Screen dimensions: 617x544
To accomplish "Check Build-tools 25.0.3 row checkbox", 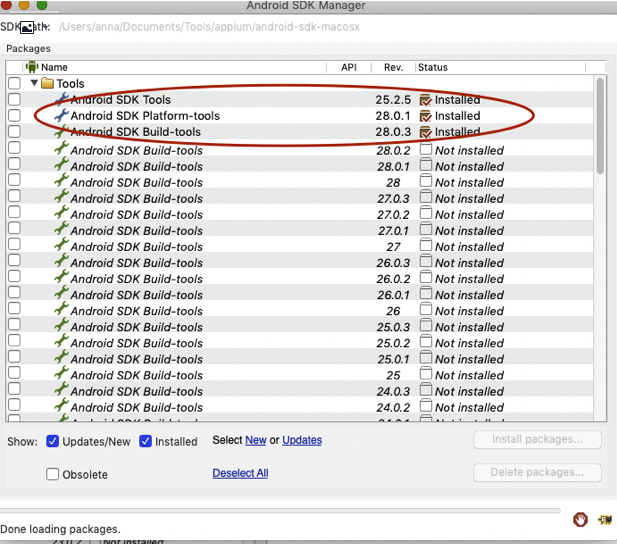I will point(14,325).
